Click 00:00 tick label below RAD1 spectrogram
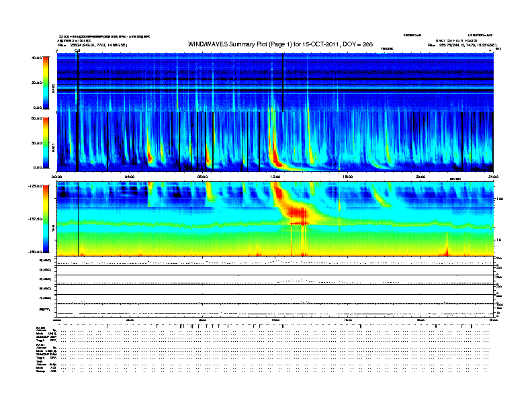The height and width of the screenshot is (411, 532). [56, 177]
